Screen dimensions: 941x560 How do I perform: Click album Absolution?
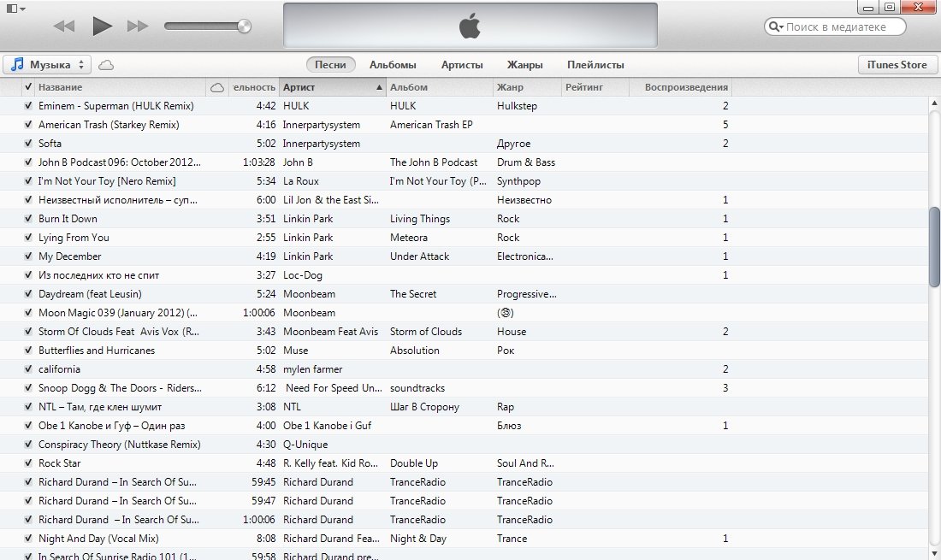pyautogui.click(x=414, y=351)
